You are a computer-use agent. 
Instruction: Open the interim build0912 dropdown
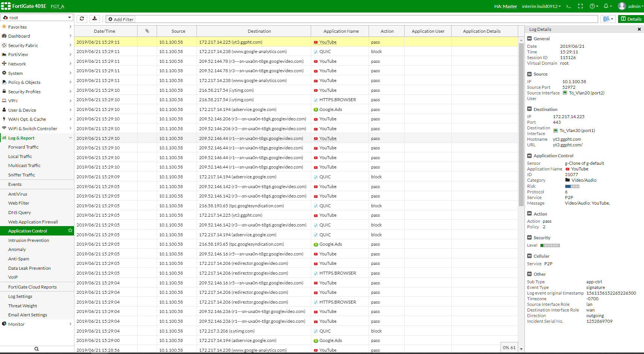[x=541, y=6]
